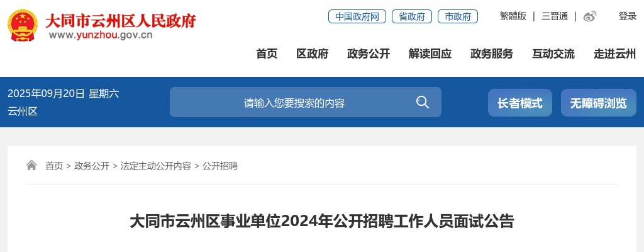
Task: Open the 政务公开 navigation menu
Action: (369, 54)
